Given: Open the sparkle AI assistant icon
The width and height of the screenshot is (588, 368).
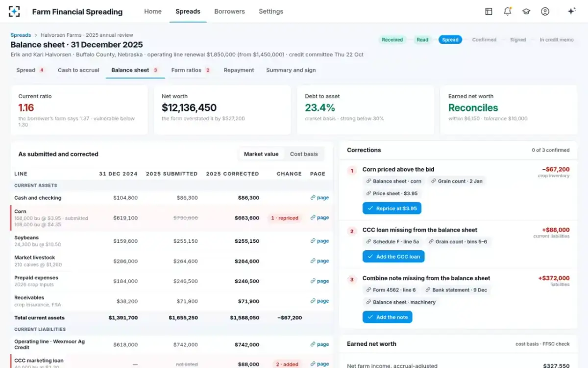Looking at the screenshot, I should click(x=571, y=11).
